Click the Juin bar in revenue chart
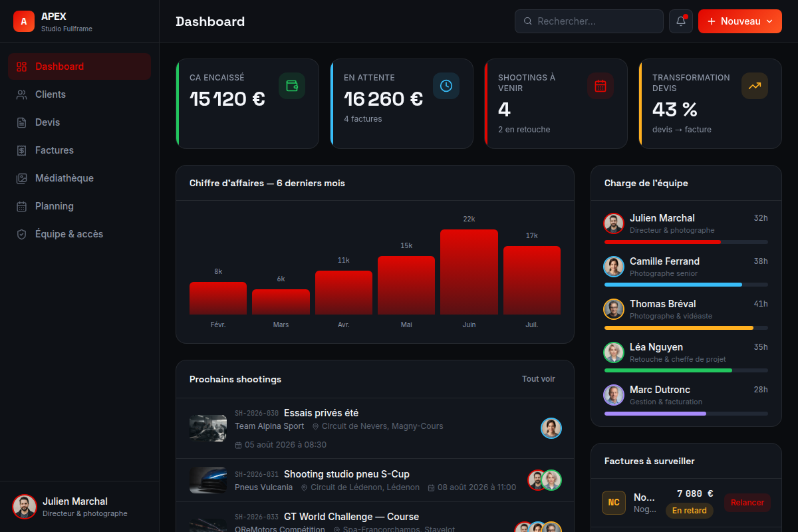The width and height of the screenshot is (798, 532). click(469, 272)
